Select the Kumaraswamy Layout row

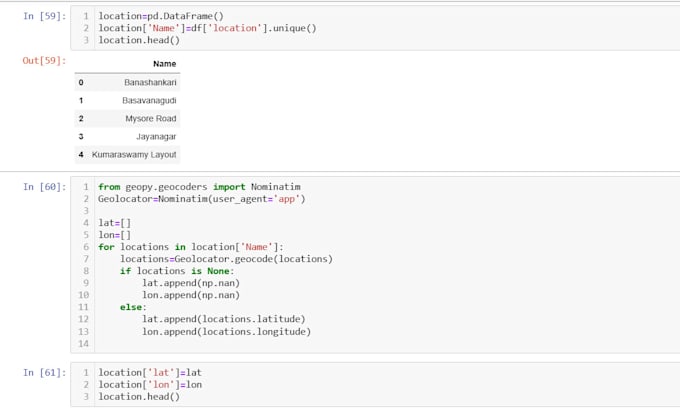point(128,154)
